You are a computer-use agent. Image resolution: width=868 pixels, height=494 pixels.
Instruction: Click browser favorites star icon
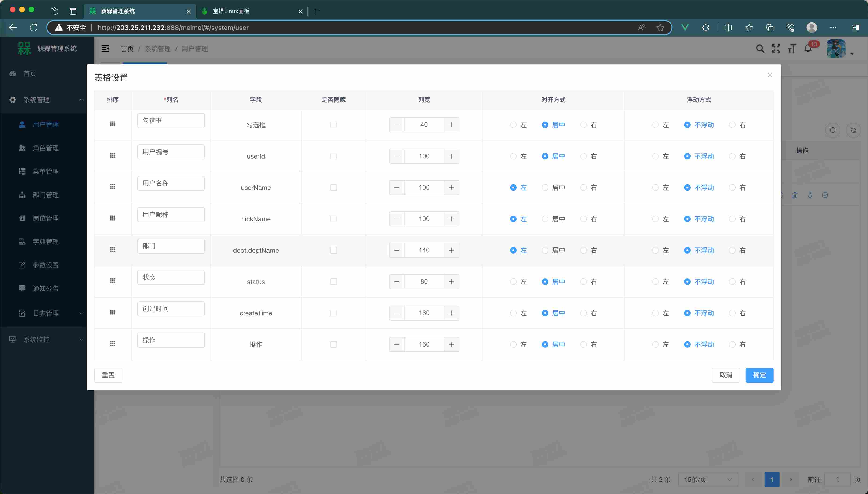tap(660, 27)
